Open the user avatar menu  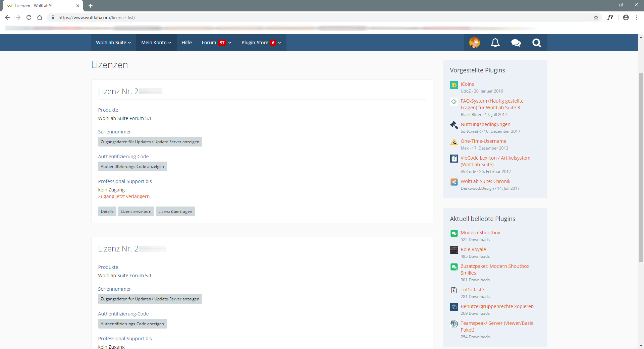point(474,43)
